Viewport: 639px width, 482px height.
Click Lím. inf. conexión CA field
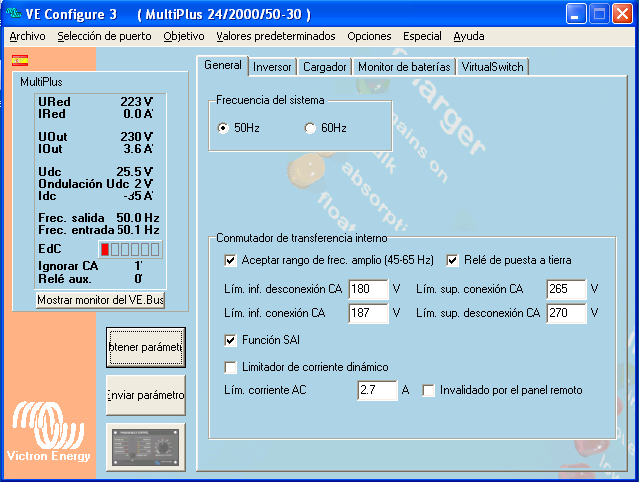368,313
